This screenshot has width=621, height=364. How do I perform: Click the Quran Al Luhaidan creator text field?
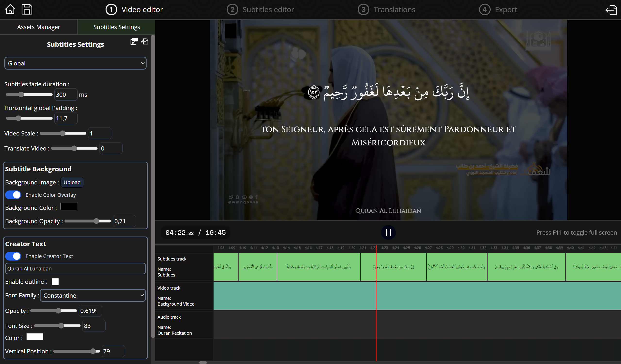pyautogui.click(x=75, y=269)
